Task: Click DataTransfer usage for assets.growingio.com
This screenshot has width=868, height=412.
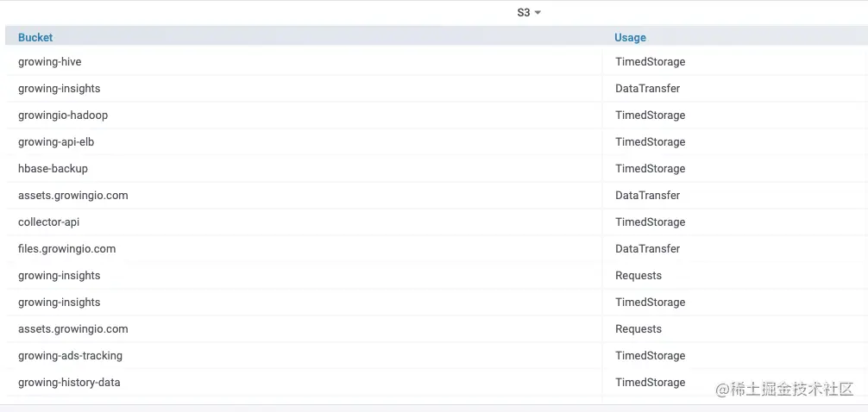Action: point(648,195)
